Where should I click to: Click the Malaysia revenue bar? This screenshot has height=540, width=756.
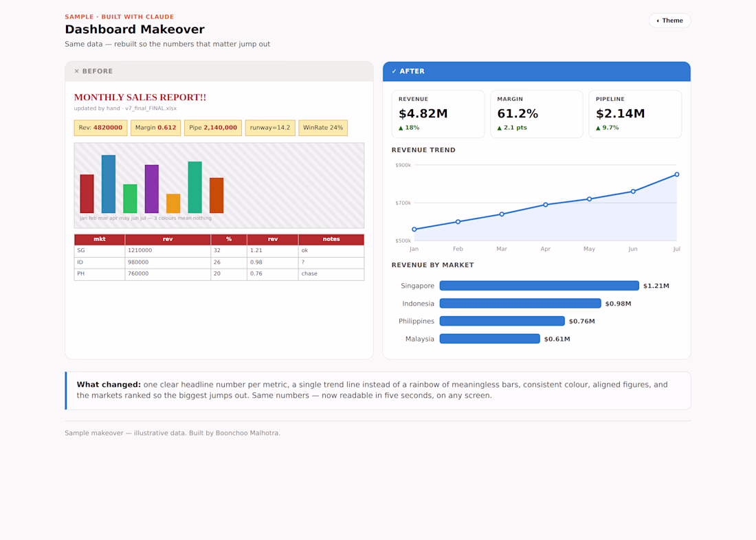489,339
